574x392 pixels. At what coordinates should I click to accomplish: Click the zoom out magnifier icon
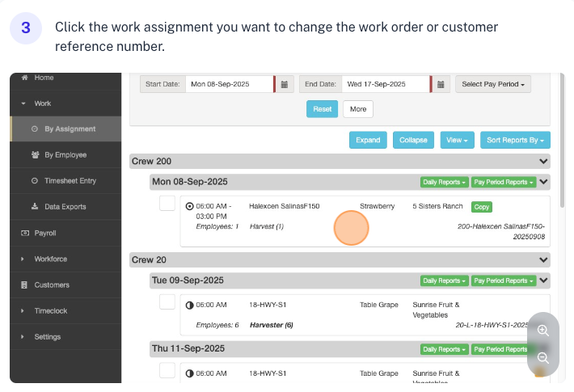(x=543, y=357)
